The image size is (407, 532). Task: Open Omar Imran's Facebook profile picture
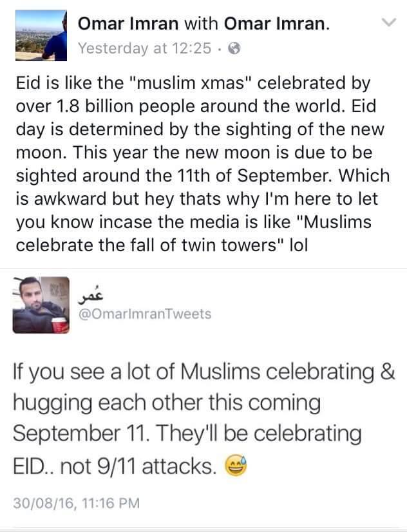point(40,35)
